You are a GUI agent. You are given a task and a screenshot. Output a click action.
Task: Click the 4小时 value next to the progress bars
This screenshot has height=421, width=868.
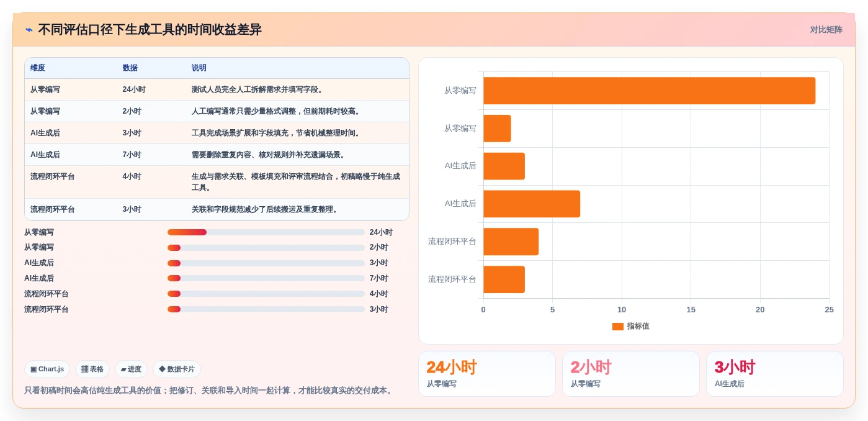[378, 294]
